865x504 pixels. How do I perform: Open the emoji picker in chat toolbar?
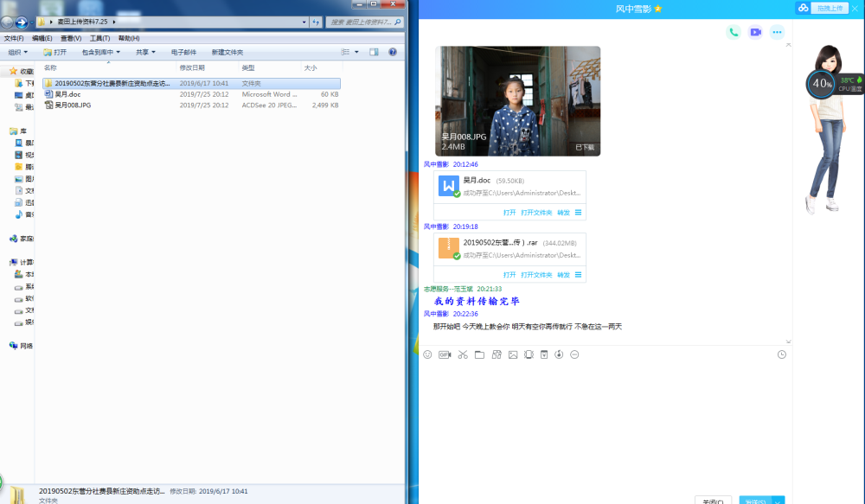[x=427, y=354]
